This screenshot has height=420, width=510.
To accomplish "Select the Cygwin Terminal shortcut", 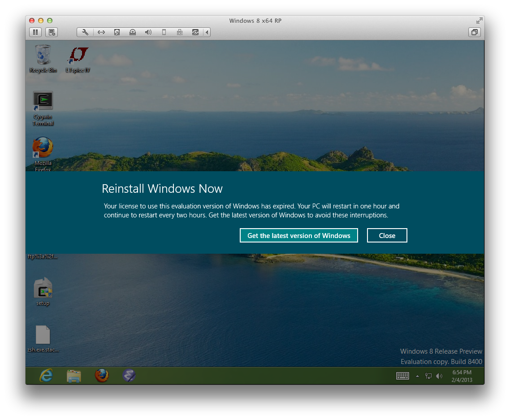I will (43, 108).
